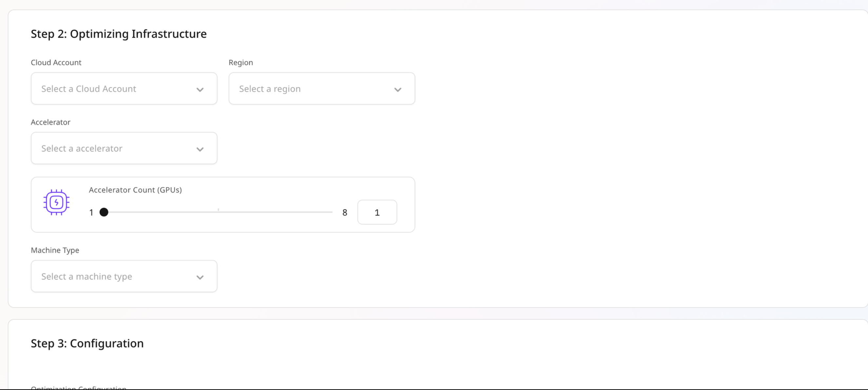This screenshot has width=868, height=390.
Task: Open the Machine Type dropdown
Action: click(124, 276)
